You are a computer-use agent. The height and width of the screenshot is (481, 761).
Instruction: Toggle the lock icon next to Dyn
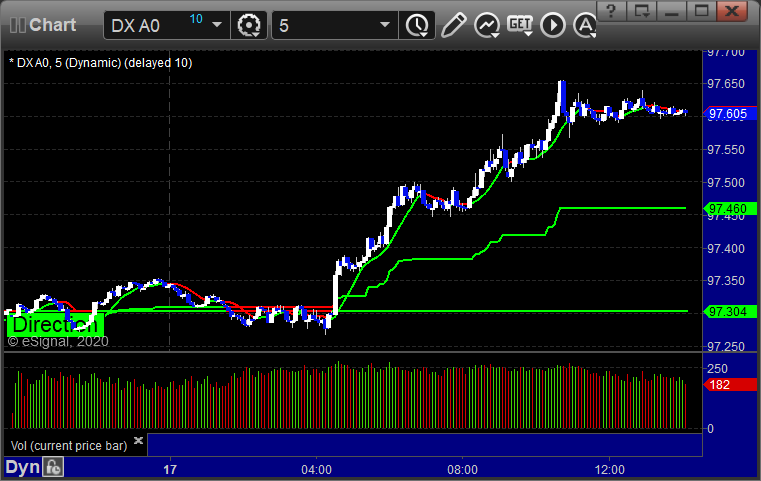pyautogui.click(x=54, y=467)
